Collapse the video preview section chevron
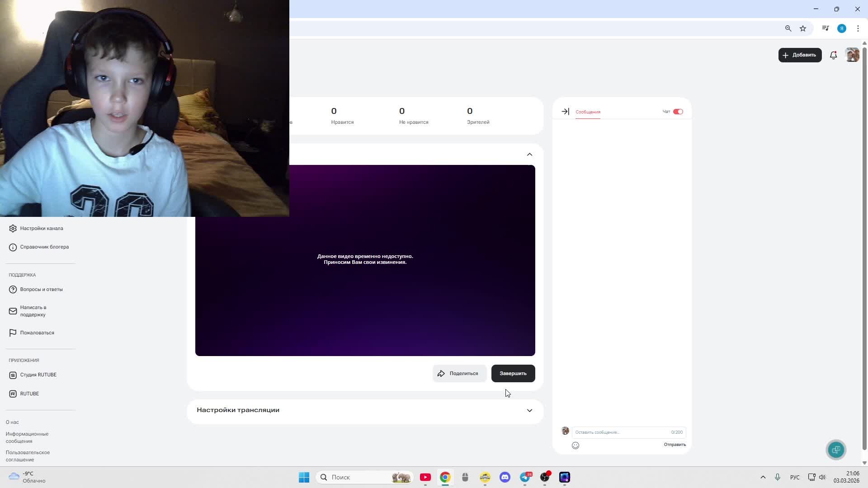 tap(529, 155)
